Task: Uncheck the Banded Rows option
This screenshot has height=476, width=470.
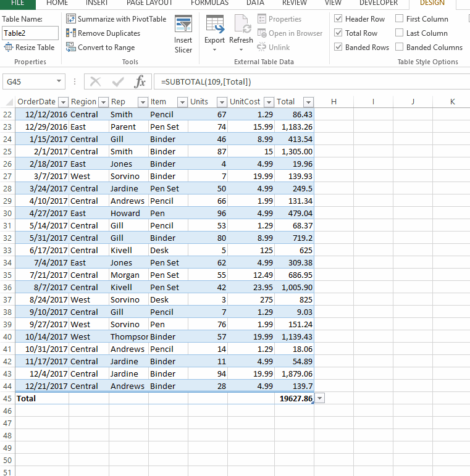Action: [338, 47]
